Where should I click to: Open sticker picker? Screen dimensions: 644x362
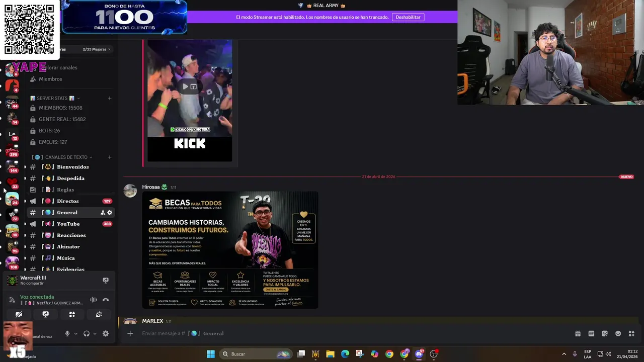(x=605, y=333)
